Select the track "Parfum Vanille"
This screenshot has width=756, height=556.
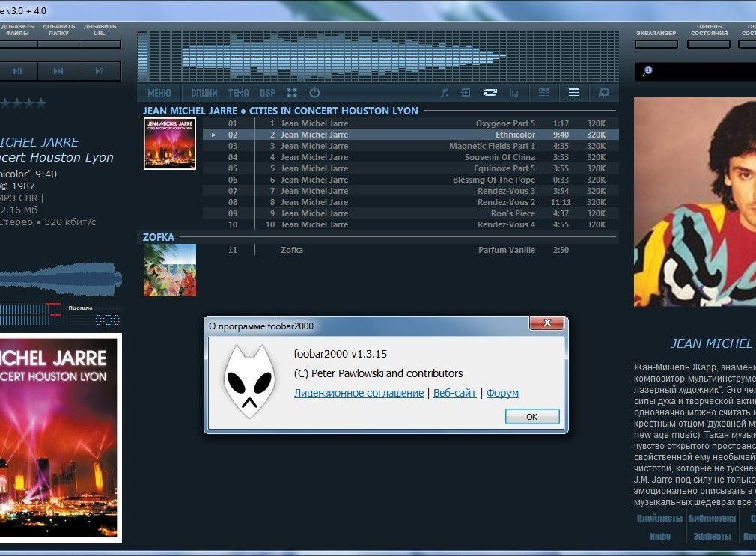point(410,250)
